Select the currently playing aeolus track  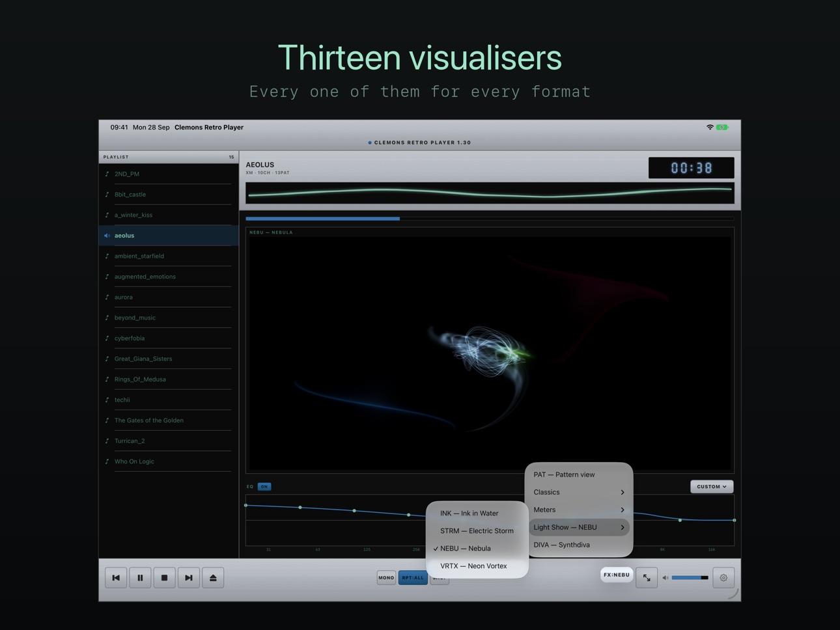(169, 236)
